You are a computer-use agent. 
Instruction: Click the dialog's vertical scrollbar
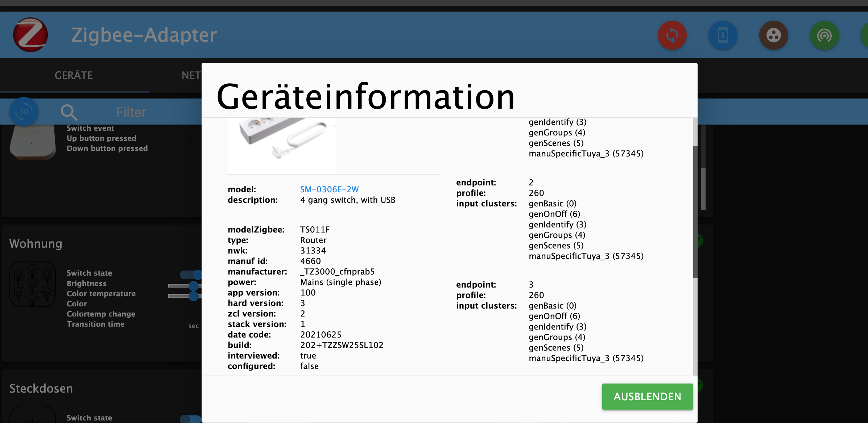click(695, 212)
